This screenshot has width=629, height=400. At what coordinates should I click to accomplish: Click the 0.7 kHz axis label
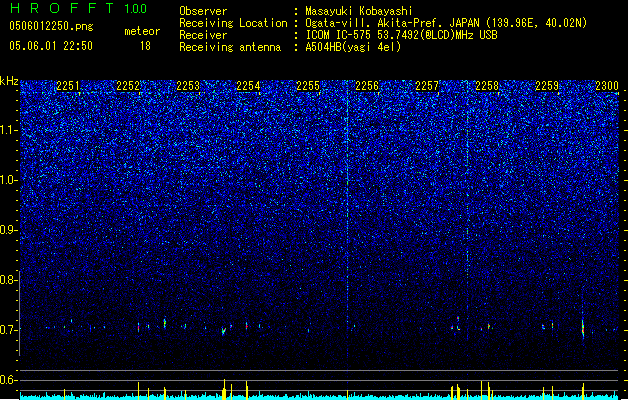tap(9, 330)
